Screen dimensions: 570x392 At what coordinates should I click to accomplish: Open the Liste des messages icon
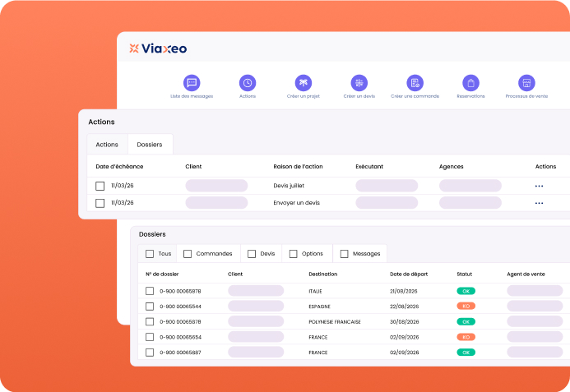point(192,83)
